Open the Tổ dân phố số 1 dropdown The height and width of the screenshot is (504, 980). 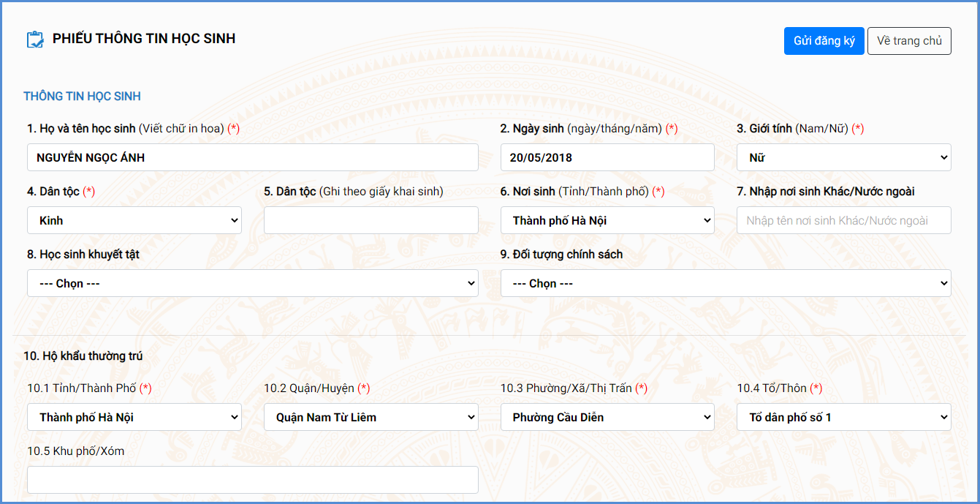click(x=843, y=417)
